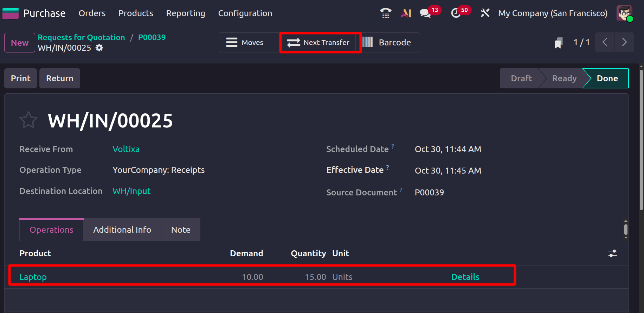Click Scheduled Date value Oct 30, 11:44 AM
644x313 pixels.
[x=448, y=149]
